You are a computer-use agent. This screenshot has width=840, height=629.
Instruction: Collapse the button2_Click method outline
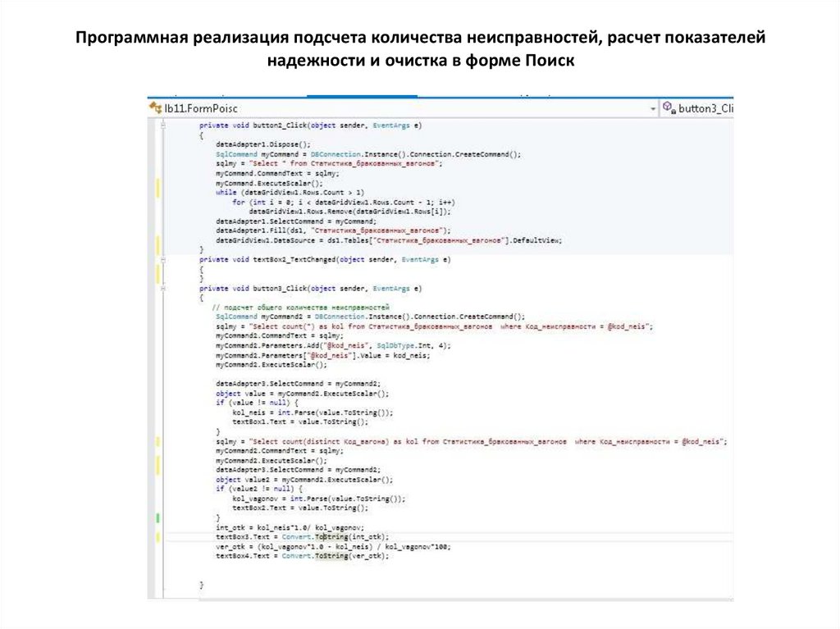coord(163,125)
